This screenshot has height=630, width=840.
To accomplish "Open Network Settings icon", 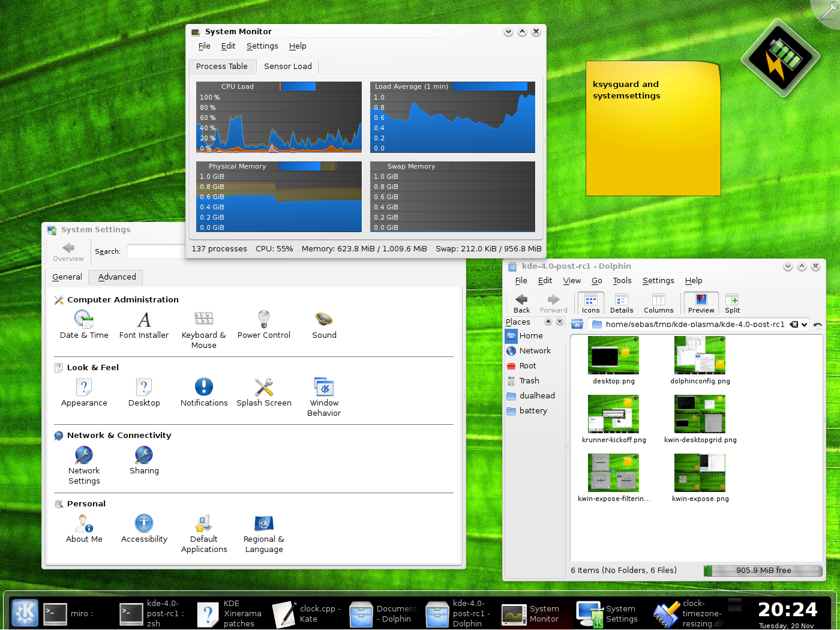I will [84, 465].
